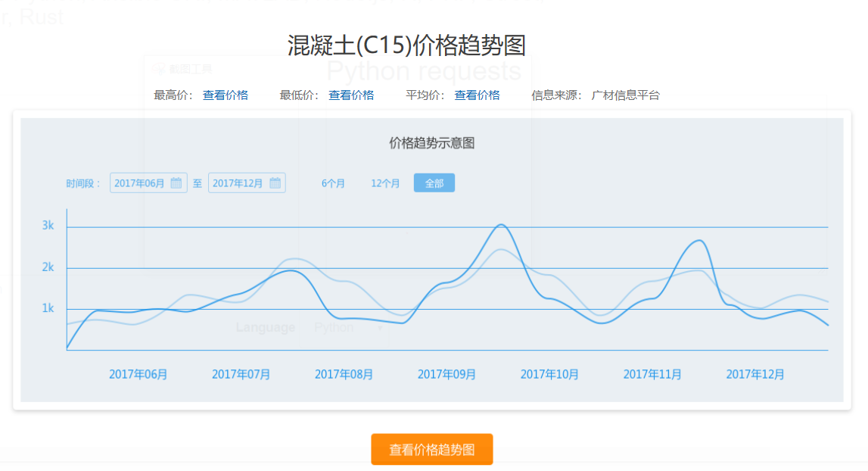868x471 pixels.
Task: Open 查看价格 for 最低价
Action: pos(351,95)
